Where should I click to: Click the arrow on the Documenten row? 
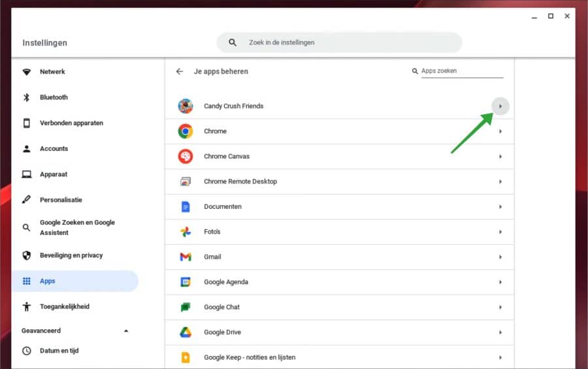pyautogui.click(x=500, y=206)
